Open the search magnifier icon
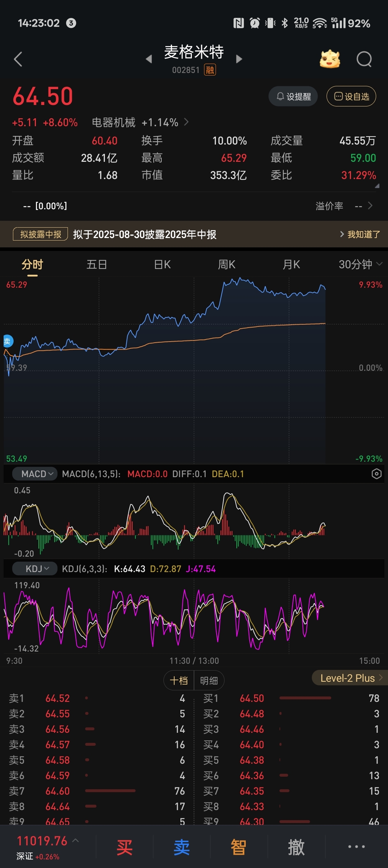 [364, 59]
